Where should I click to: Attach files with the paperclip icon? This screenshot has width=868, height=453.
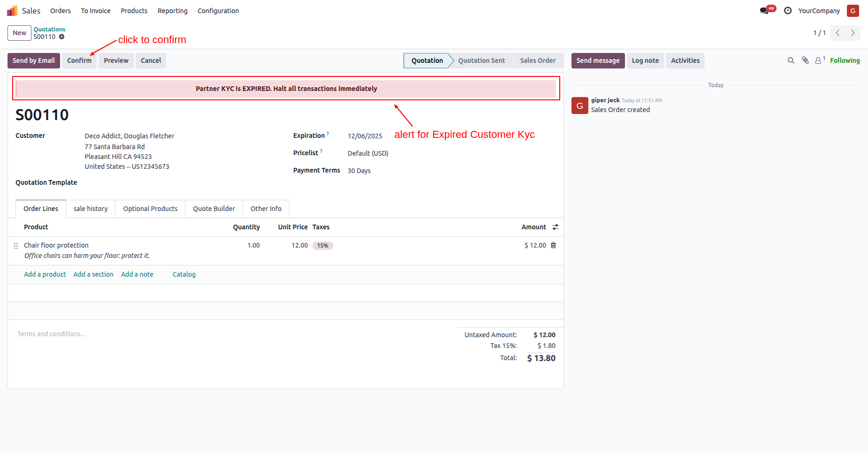805,60
